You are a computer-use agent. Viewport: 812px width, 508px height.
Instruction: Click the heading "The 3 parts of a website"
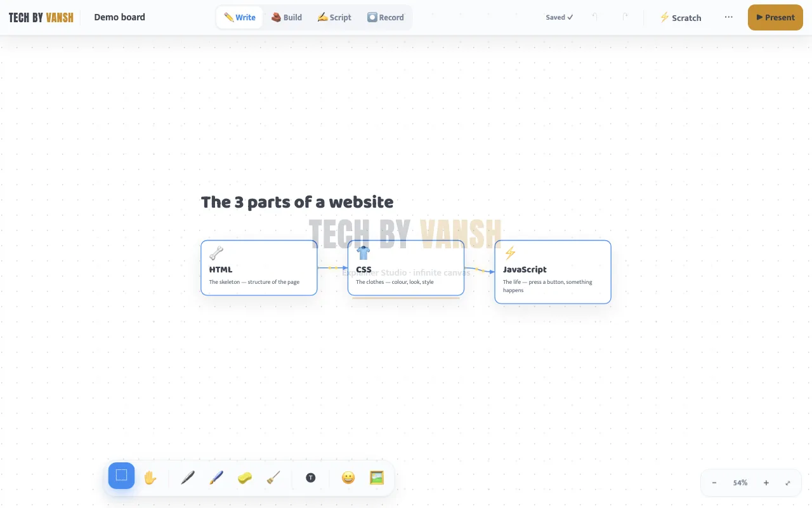(x=297, y=202)
